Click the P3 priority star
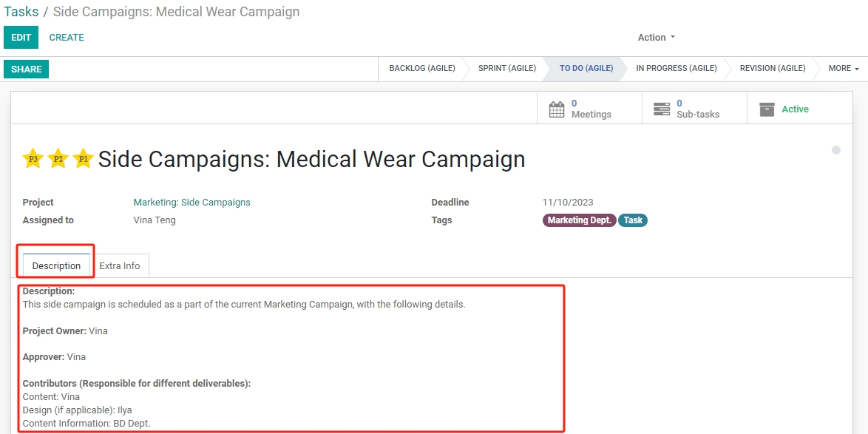The width and height of the screenshot is (868, 434). pos(33,159)
